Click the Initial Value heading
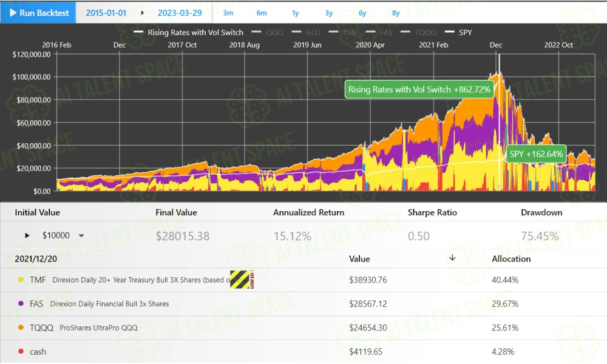This screenshot has height=364, width=607. click(x=37, y=212)
